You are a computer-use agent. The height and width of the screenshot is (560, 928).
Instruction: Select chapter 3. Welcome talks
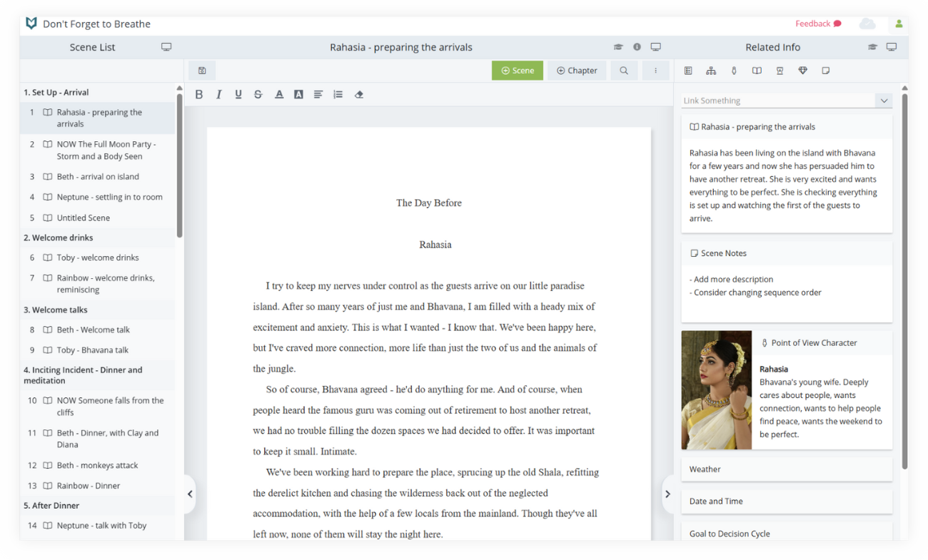point(97,310)
